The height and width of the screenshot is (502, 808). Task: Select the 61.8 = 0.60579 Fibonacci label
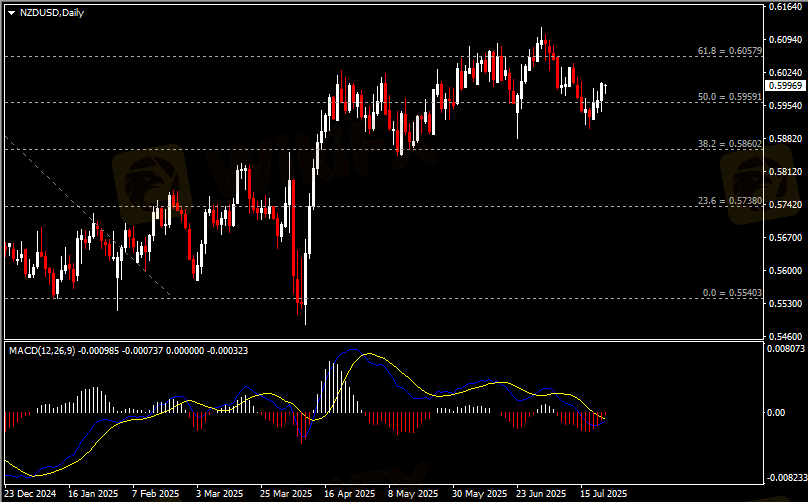(730, 51)
